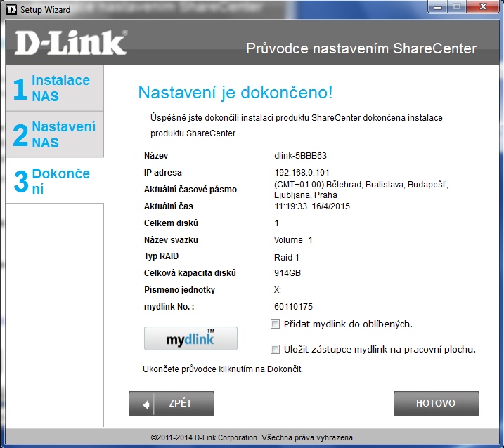This screenshot has height=448, width=504.
Task: Close the Setup Wizard window
Action: (x=483, y=6)
